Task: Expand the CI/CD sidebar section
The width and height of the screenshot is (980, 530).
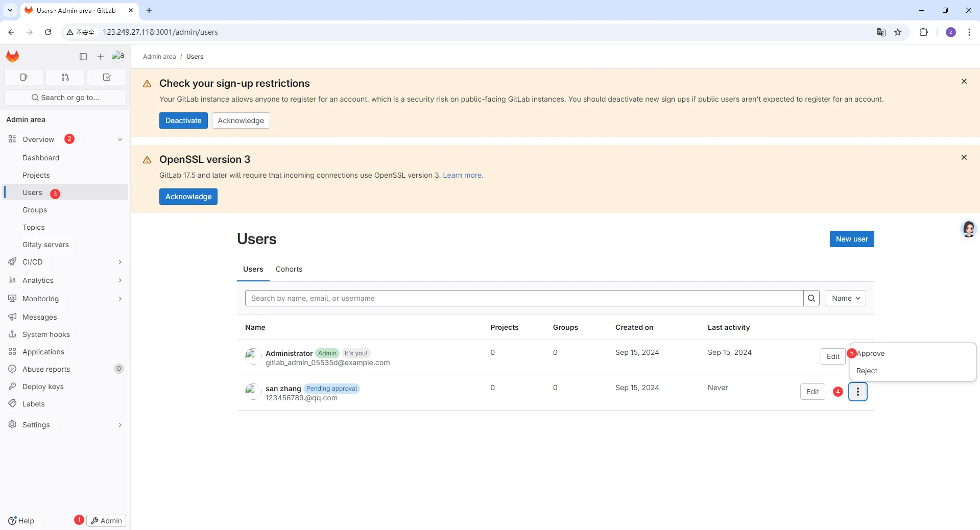Action: click(x=120, y=262)
